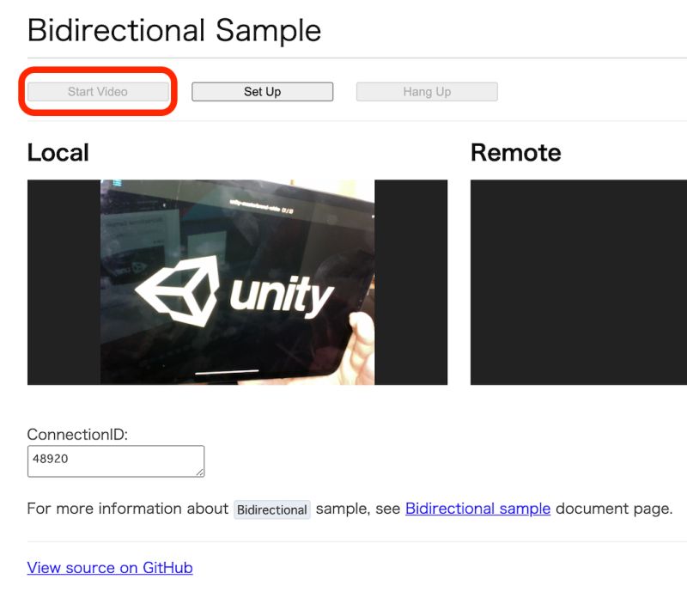Viewport: 687px width, 616px height.
Task: Click the red-circled Start Video button
Action: click(x=97, y=91)
